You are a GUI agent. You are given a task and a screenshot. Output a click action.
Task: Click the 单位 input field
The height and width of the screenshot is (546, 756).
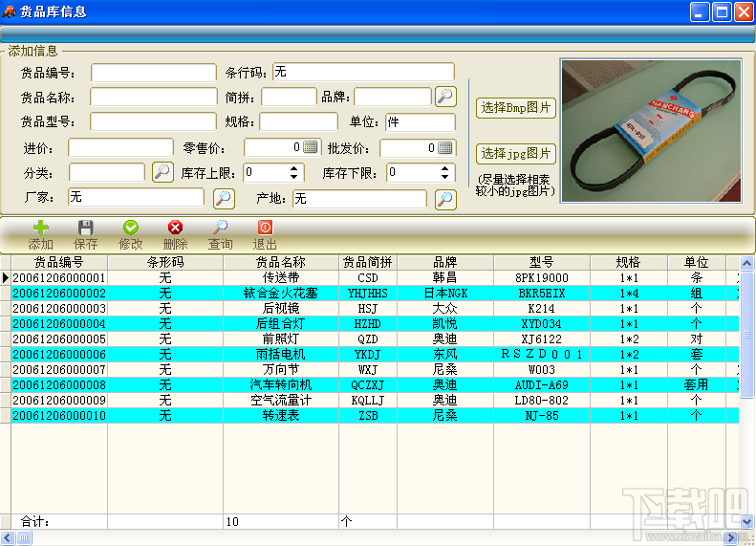pos(421,122)
